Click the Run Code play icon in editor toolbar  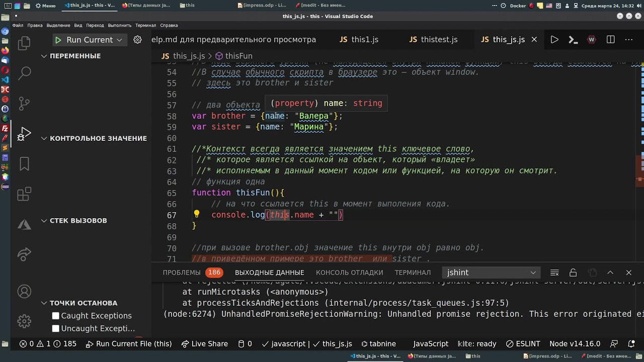[554, 40]
